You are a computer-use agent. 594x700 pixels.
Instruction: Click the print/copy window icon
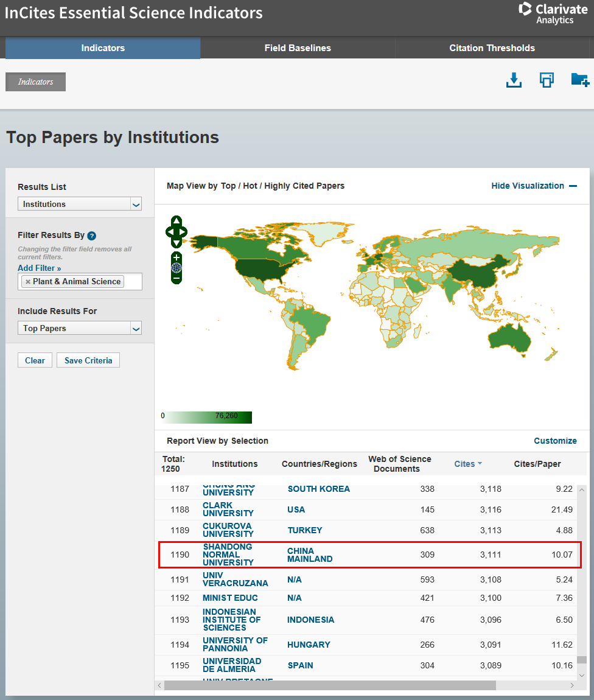(547, 80)
